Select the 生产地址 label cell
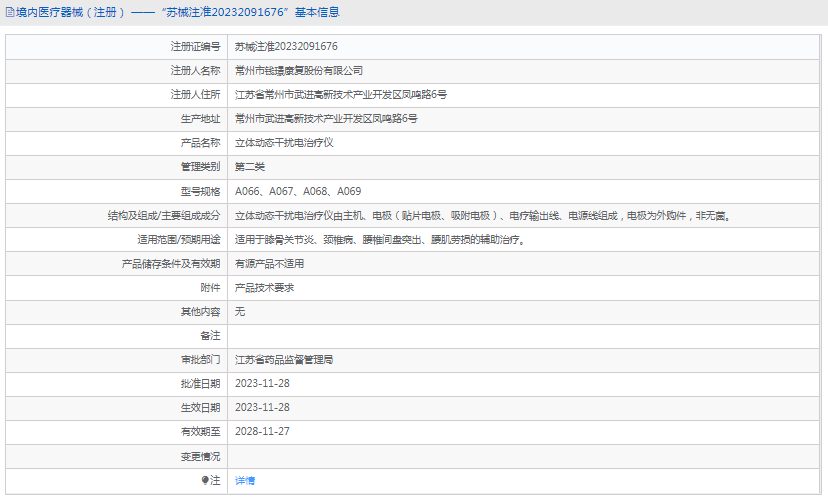 point(117,119)
